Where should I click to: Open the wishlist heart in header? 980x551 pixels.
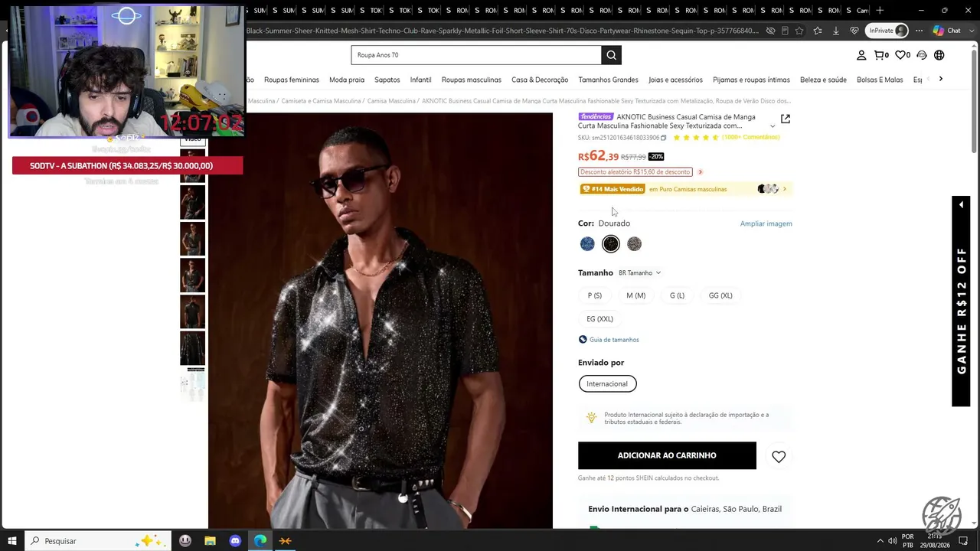click(x=903, y=55)
